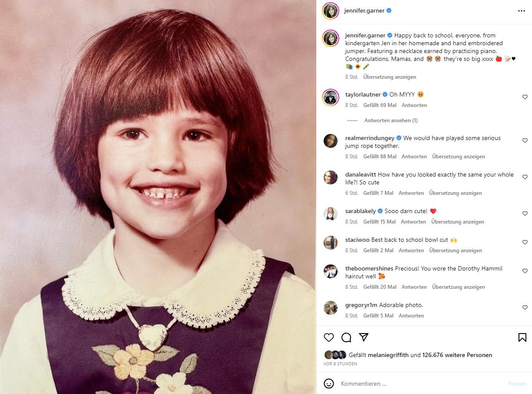This screenshot has height=394, width=532.
Task: Open the three-dot more options menu
Action: [x=522, y=11]
